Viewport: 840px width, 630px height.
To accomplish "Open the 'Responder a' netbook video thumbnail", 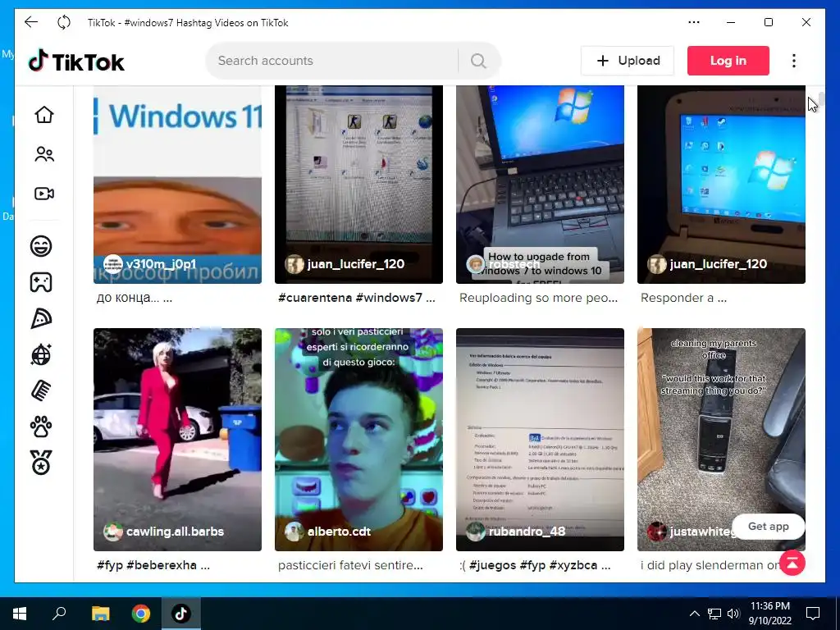I will tap(721, 185).
